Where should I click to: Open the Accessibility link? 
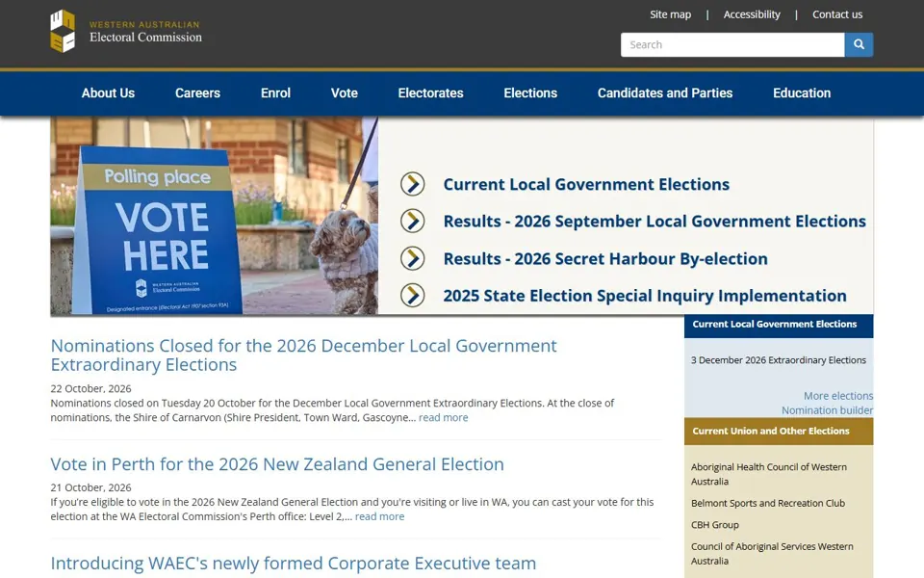[752, 14]
